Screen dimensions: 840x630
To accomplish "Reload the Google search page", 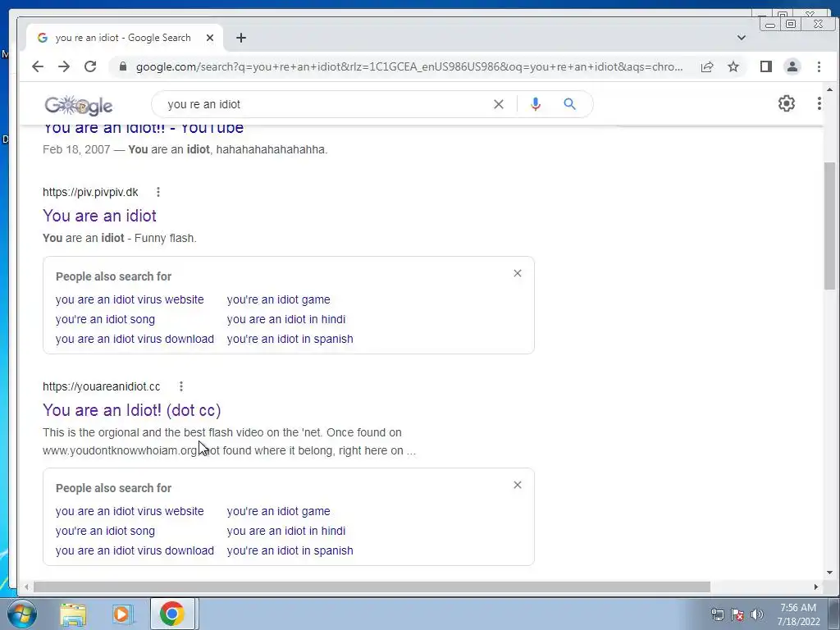I will click(x=90, y=66).
